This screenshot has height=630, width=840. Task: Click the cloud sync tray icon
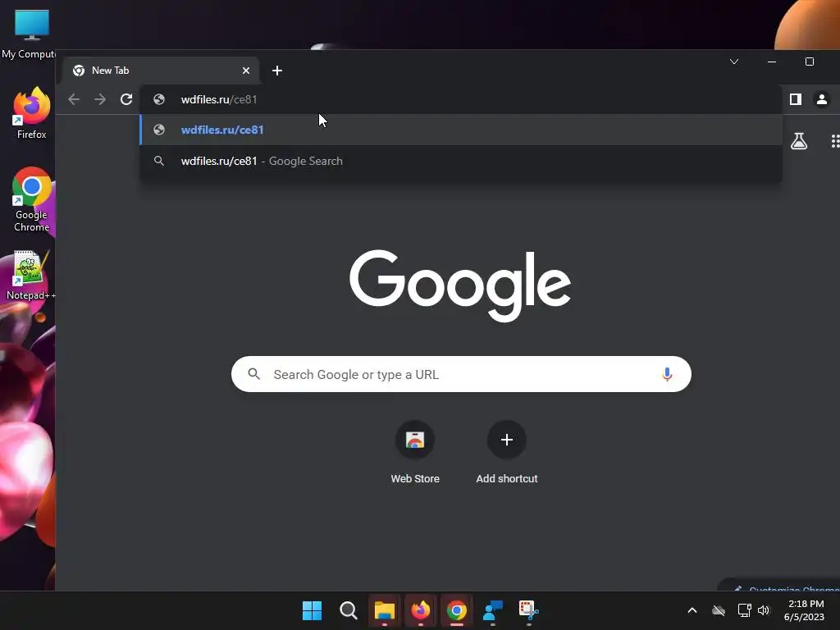pyautogui.click(x=719, y=610)
